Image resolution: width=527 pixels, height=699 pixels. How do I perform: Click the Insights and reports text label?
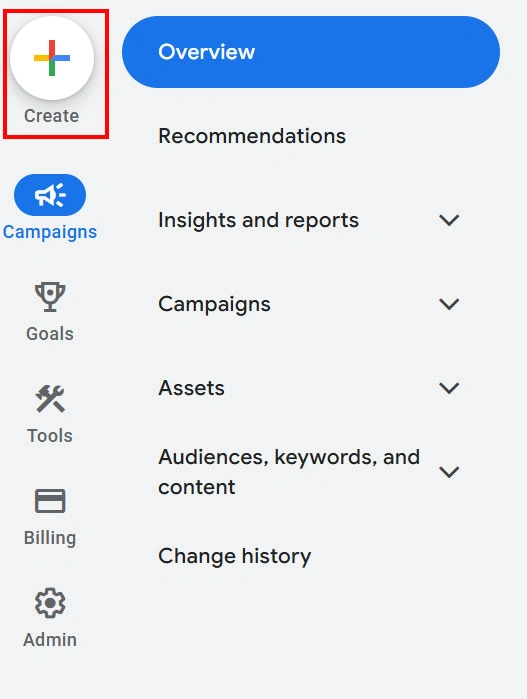coord(259,220)
